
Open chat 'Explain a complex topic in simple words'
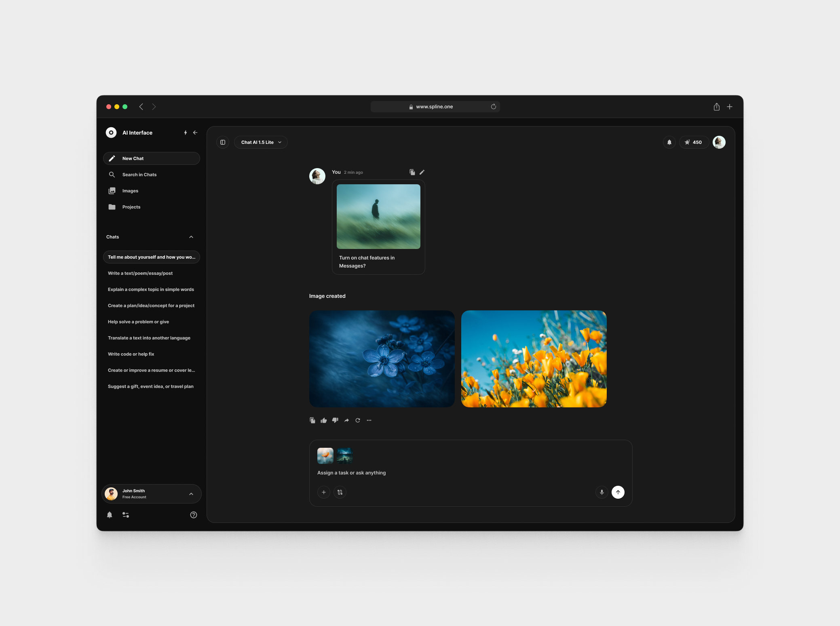[152, 289]
